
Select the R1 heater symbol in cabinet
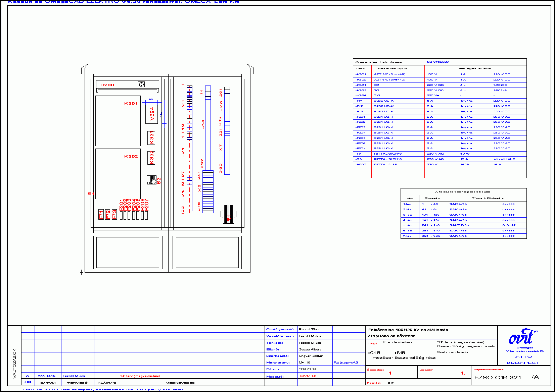click(x=228, y=214)
